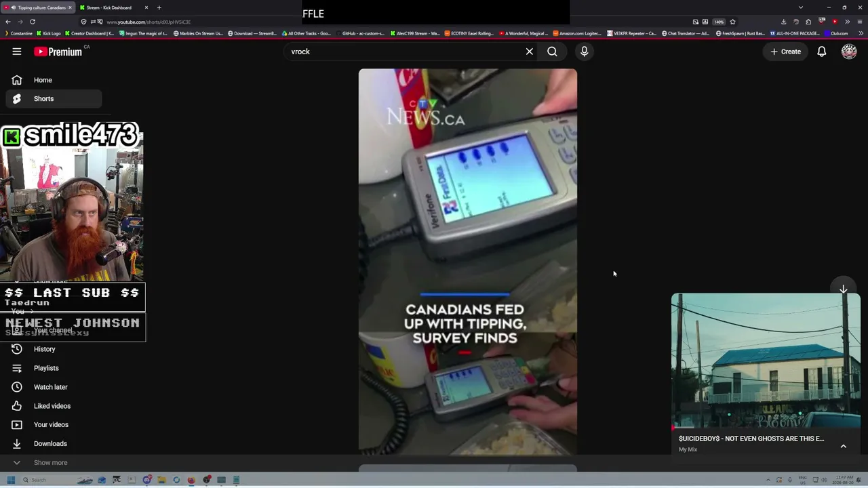Reload the page
868x488 pixels.
(32, 22)
